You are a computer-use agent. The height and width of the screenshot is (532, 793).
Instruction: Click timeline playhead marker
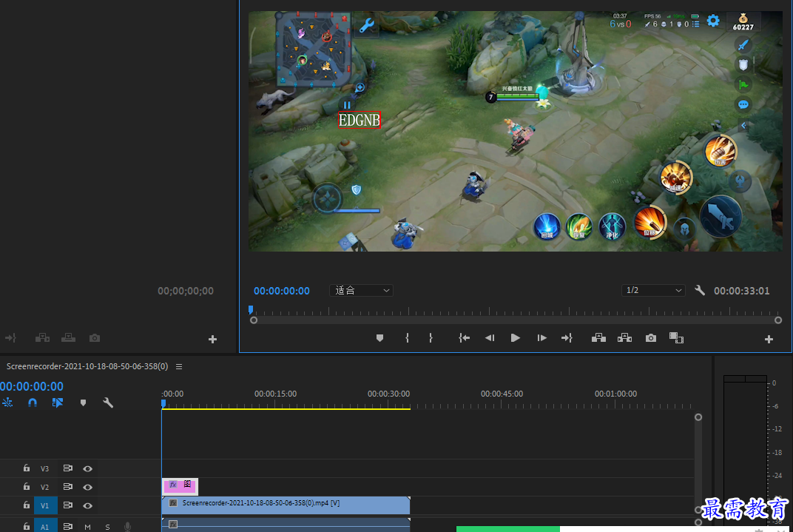click(x=163, y=403)
